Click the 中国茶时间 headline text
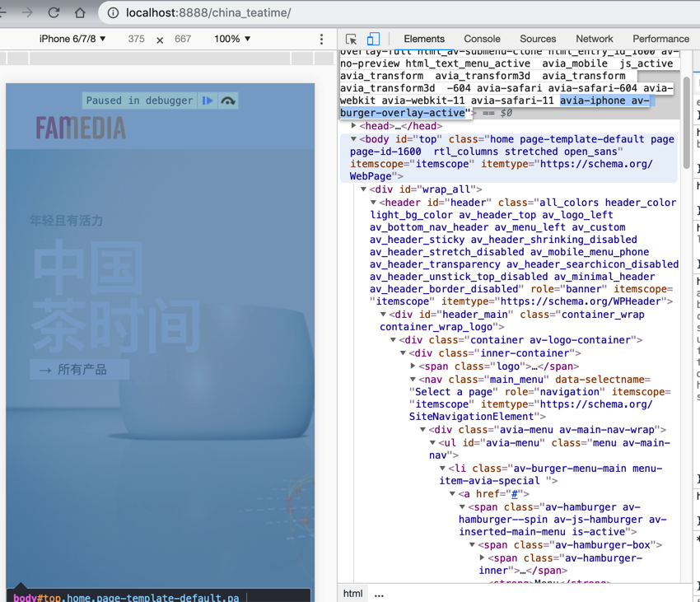The height and width of the screenshot is (602, 700). [116, 296]
